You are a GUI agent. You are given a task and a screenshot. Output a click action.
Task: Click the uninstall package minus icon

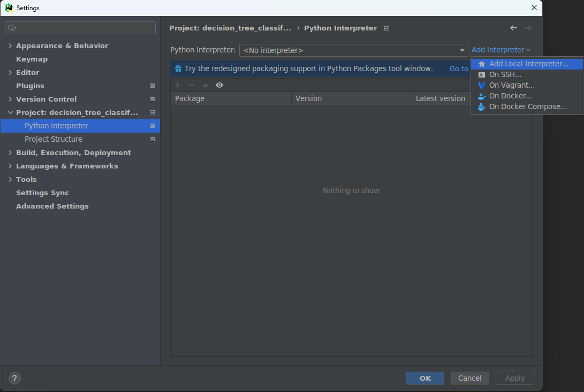point(191,84)
